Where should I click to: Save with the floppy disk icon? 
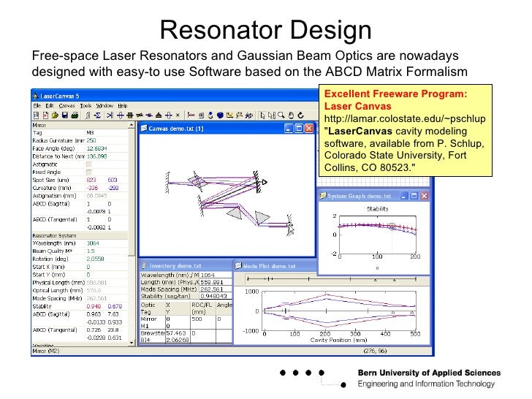coord(65,115)
